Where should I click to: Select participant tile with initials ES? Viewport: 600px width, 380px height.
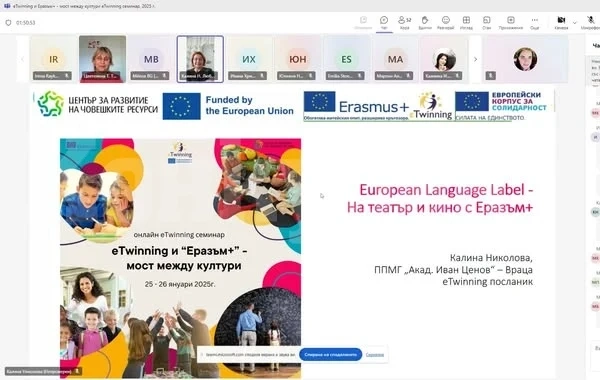point(346,59)
